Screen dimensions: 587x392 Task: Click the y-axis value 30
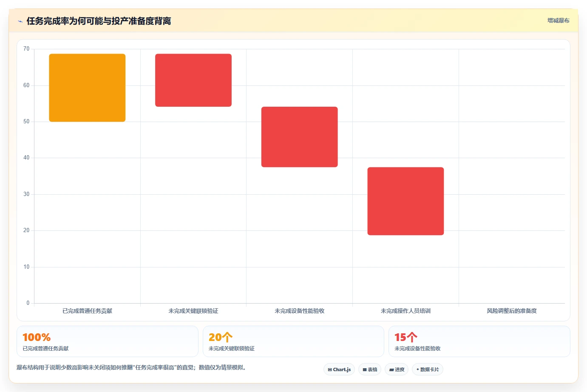(x=26, y=194)
